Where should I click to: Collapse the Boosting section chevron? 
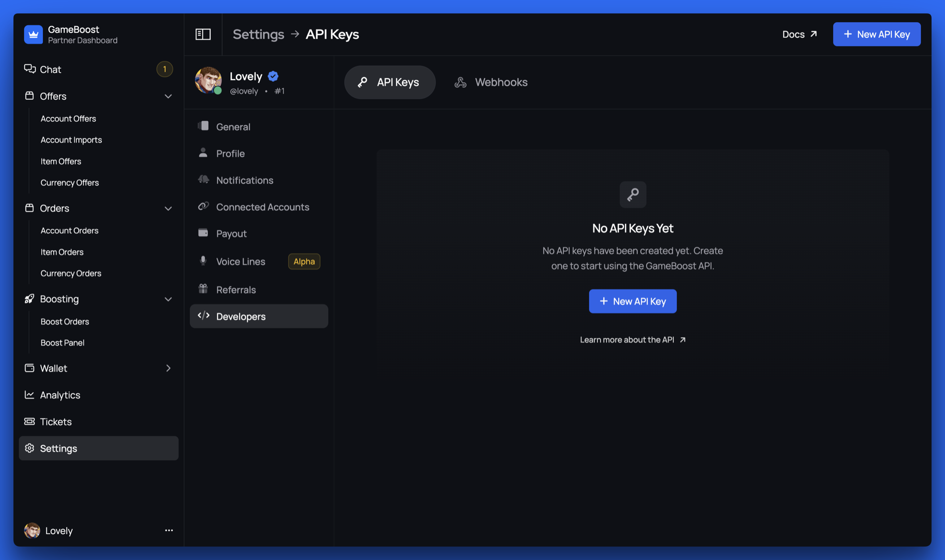tap(168, 299)
